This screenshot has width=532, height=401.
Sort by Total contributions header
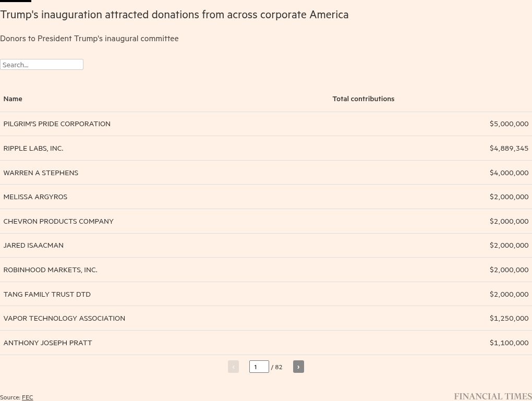point(364,99)
